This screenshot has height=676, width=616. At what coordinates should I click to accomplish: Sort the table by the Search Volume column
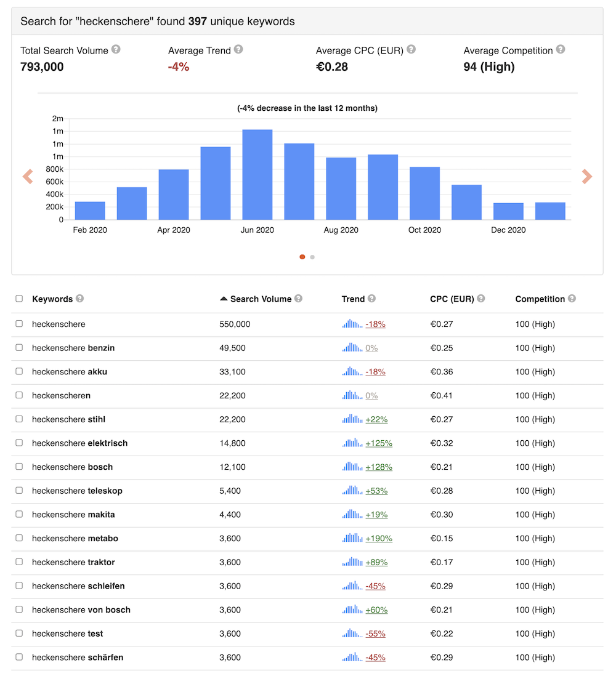(x=260, y=299)
